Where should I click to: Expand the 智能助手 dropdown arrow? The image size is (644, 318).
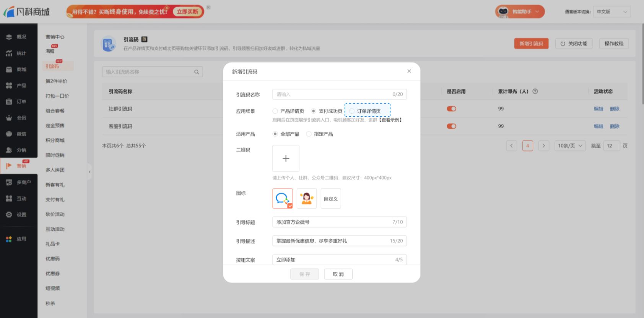[537, 11]
